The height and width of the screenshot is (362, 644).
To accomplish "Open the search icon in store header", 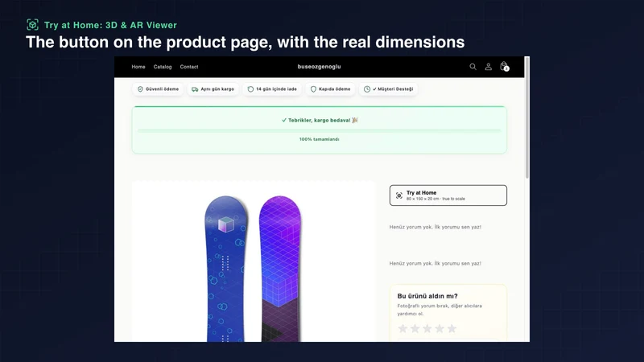I will [x=473, y=67].
